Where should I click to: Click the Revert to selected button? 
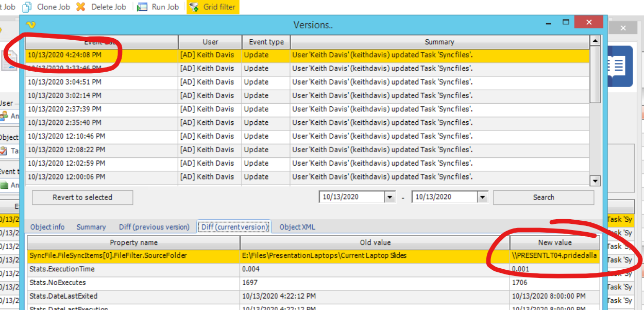pos(82,197)
